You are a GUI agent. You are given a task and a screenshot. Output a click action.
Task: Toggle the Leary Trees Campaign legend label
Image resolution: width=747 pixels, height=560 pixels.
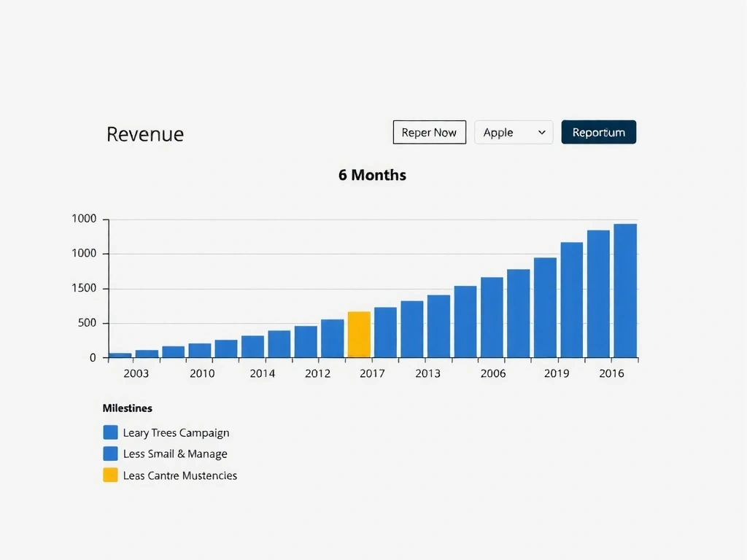click(x=176, y=432)
